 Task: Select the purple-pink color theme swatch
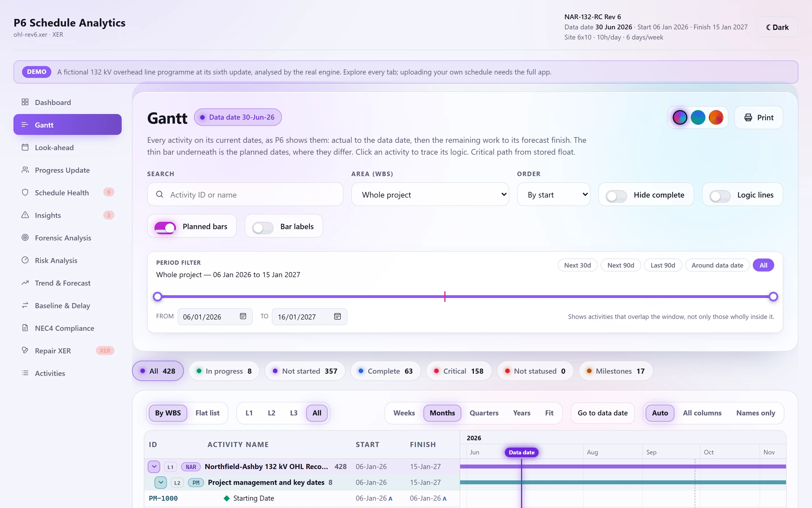click(680, 118)
